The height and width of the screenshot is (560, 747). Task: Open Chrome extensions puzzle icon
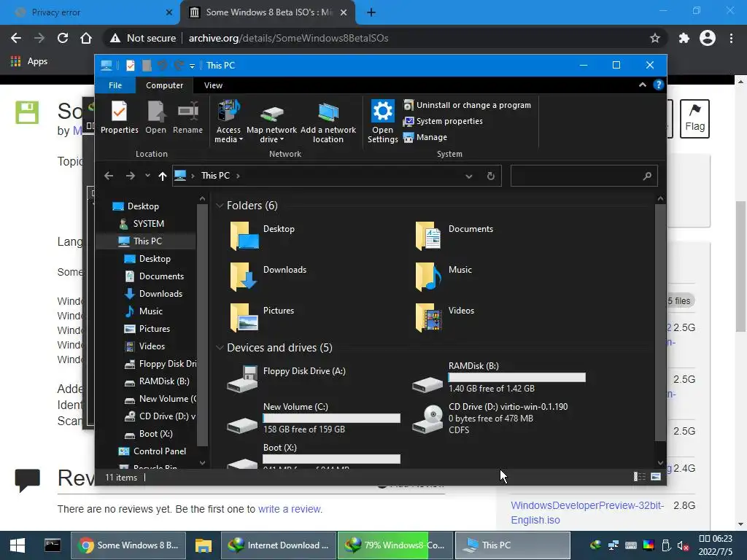click(x=684, y=38)
